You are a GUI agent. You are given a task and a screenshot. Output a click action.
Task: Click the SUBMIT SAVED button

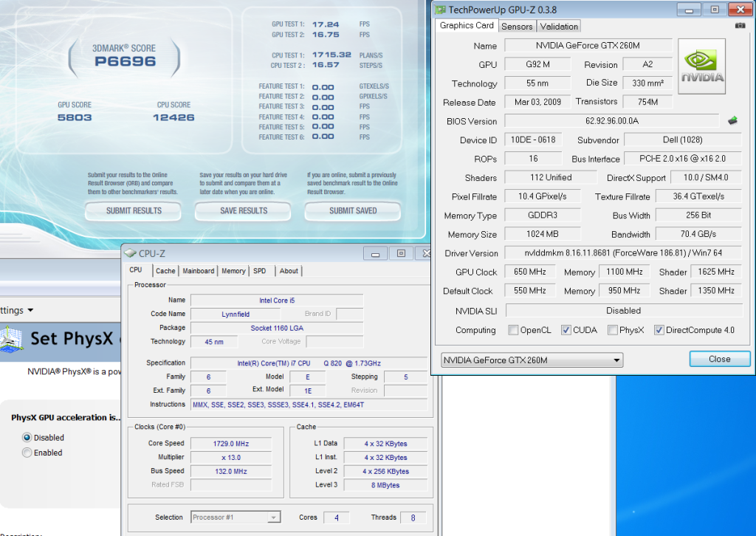coord(353,210)
